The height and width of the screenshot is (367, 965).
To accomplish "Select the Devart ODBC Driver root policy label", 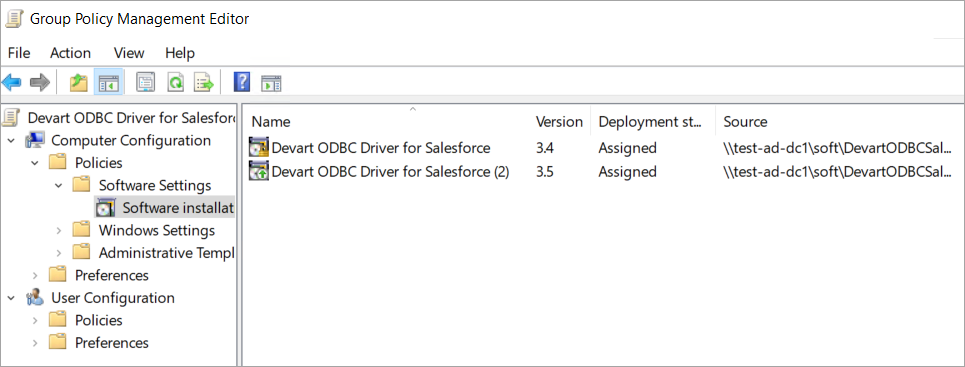I will tap(132, 118).
